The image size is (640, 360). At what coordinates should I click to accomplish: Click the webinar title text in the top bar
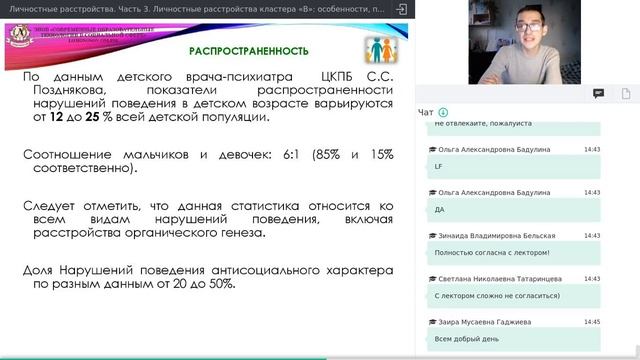point(196,9)
